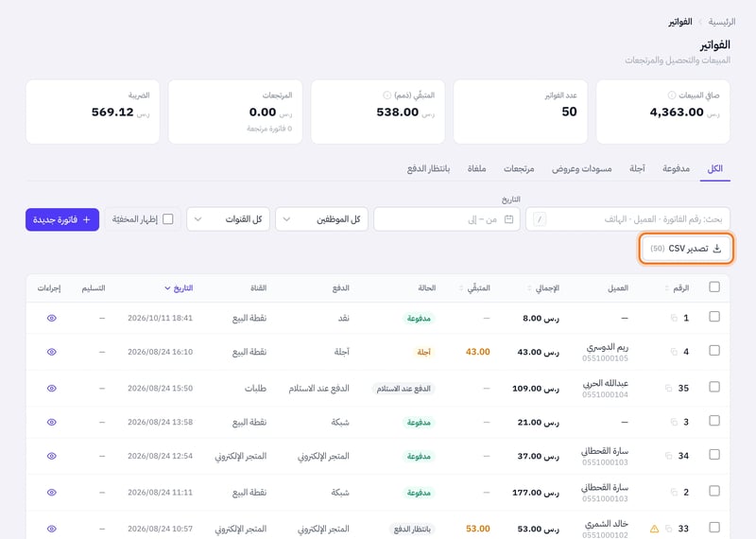The image size is (756, 539).
Task: Click the الفواتير breadcrumb item
Action: [679, 22]
